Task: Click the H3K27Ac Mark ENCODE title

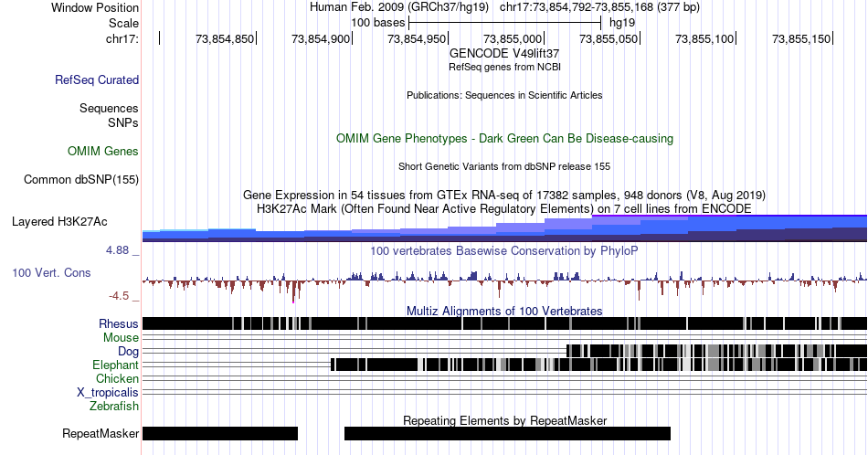Action: 504,208
